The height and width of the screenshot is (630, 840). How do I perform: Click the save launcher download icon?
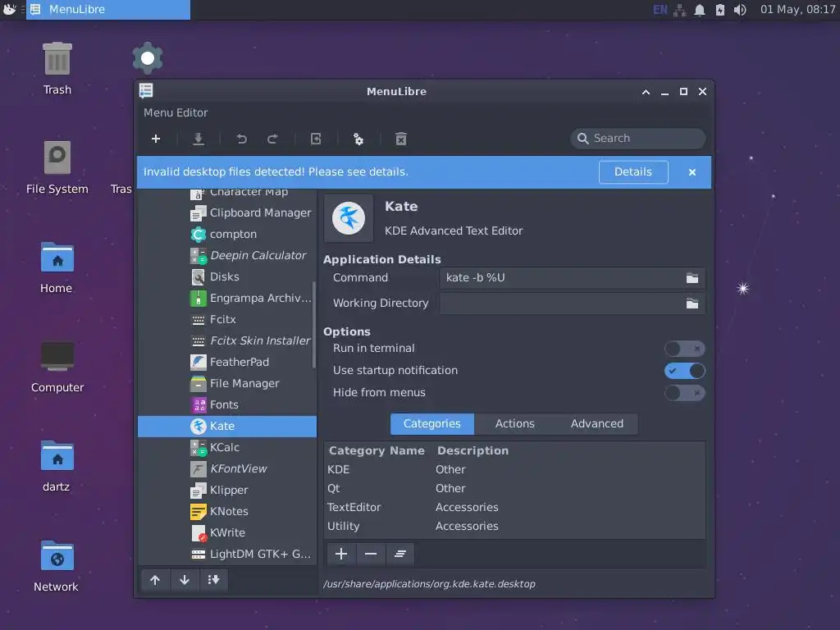(x=199, y=139)
